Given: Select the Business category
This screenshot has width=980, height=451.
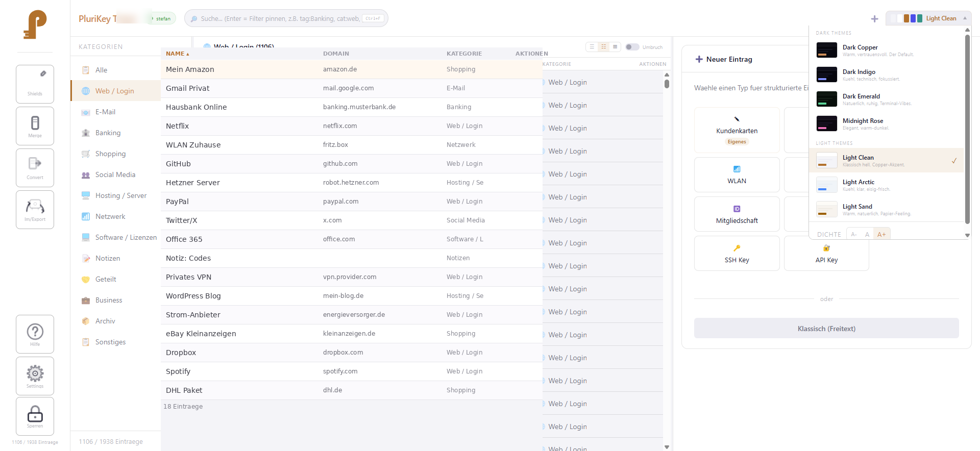Looking at the screenshot, I should tap(115, 300).
